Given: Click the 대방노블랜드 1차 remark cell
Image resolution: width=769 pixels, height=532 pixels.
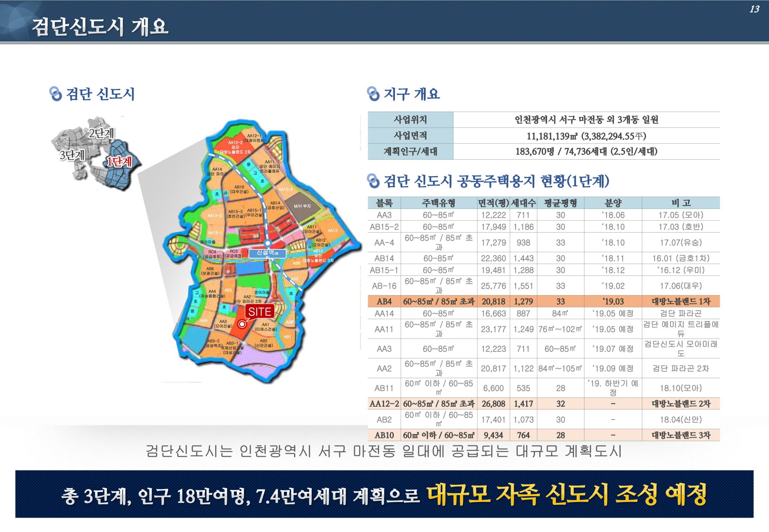Looking at the screenshot, I should (x=680, y=301).
